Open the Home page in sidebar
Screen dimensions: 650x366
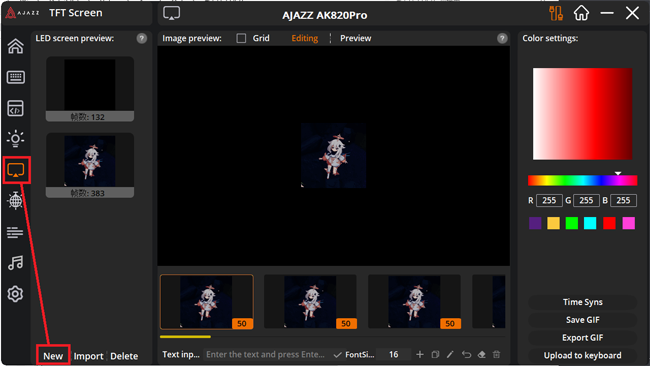16,46
